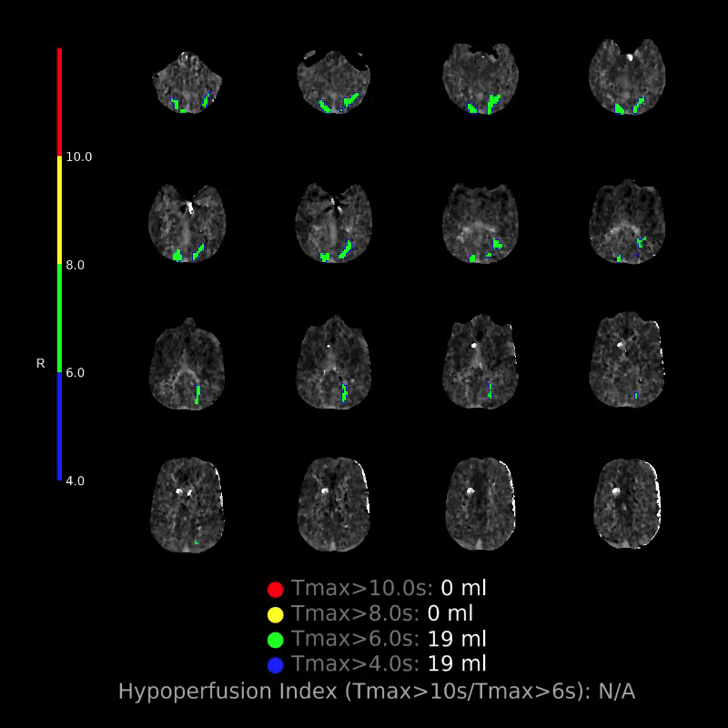Click the red Tmax>10.0s legend dot
Image resolution: width=728 pixels, height=728 pixels.
(277, 589)
